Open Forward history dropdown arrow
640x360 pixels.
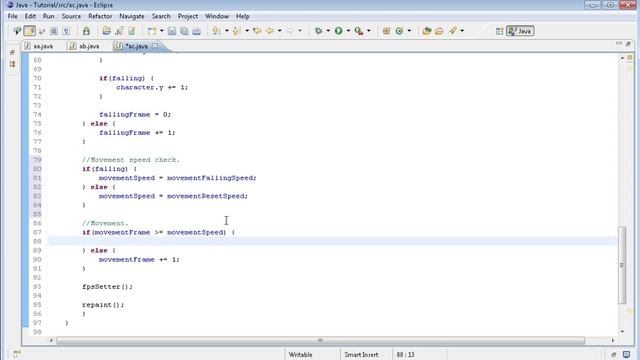tap(300, 31)
